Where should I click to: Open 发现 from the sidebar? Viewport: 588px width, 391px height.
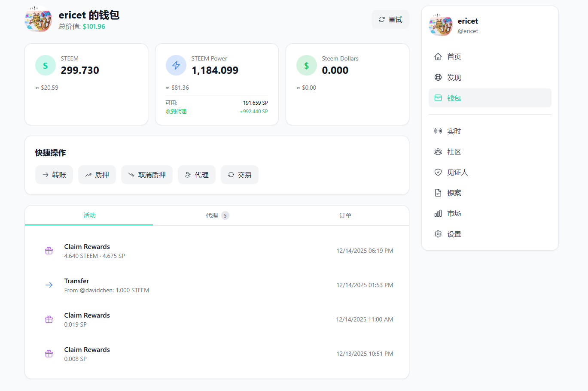490,77
